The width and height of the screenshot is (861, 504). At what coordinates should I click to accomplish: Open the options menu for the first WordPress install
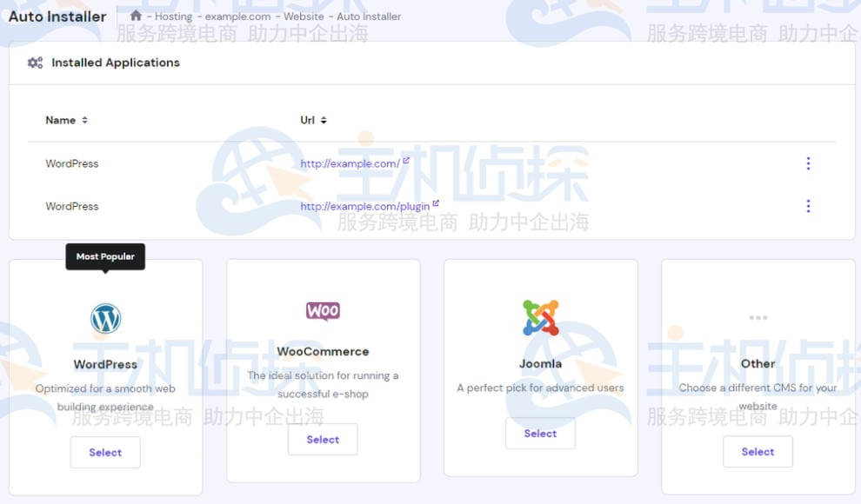tap(808, 163)
